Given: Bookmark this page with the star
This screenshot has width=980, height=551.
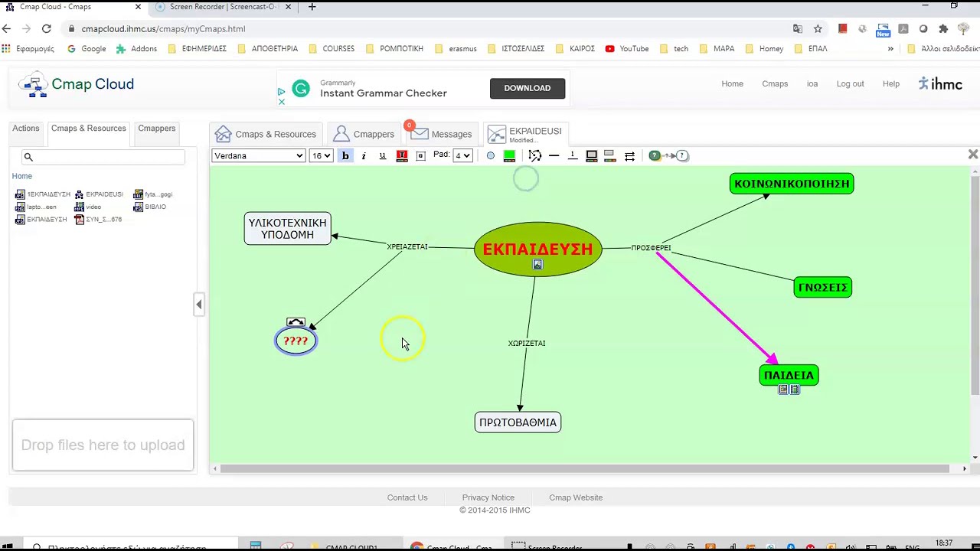Looking at the screenshot, I should pyautogui.click(x=818, y=28).
